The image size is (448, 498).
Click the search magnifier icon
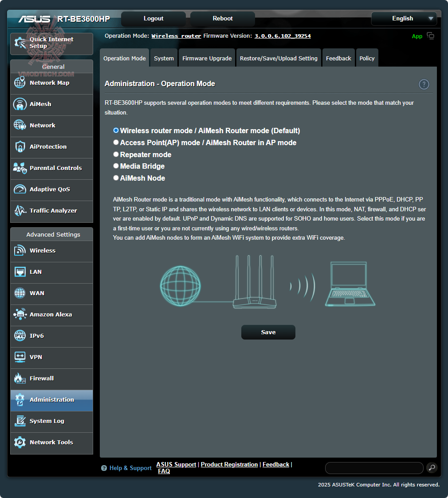pyautogui.click(x=432, y=467)
